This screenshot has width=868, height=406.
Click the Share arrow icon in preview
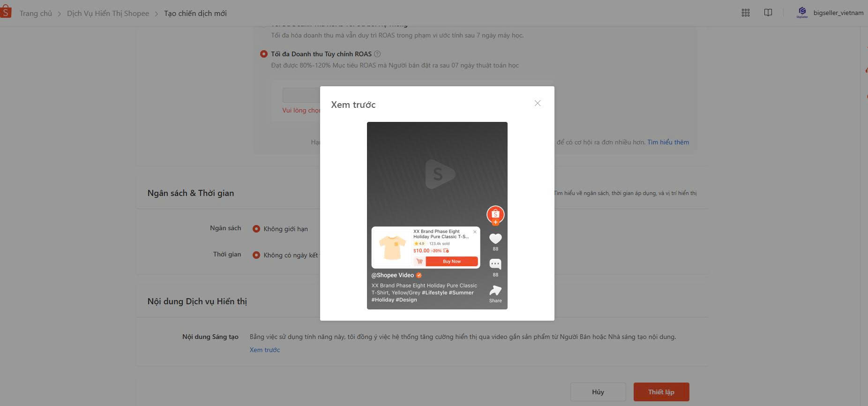pyautogui.click(x=495, y=291)
